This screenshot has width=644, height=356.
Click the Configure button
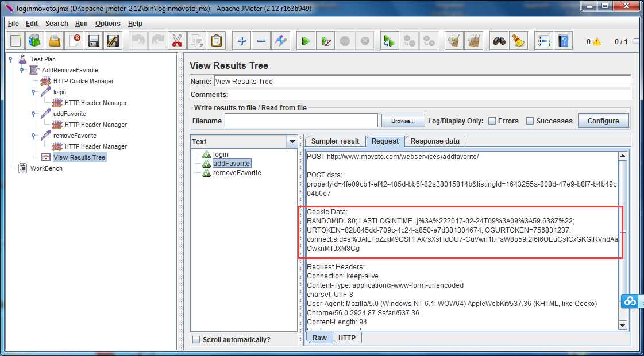tap(603, 121)
